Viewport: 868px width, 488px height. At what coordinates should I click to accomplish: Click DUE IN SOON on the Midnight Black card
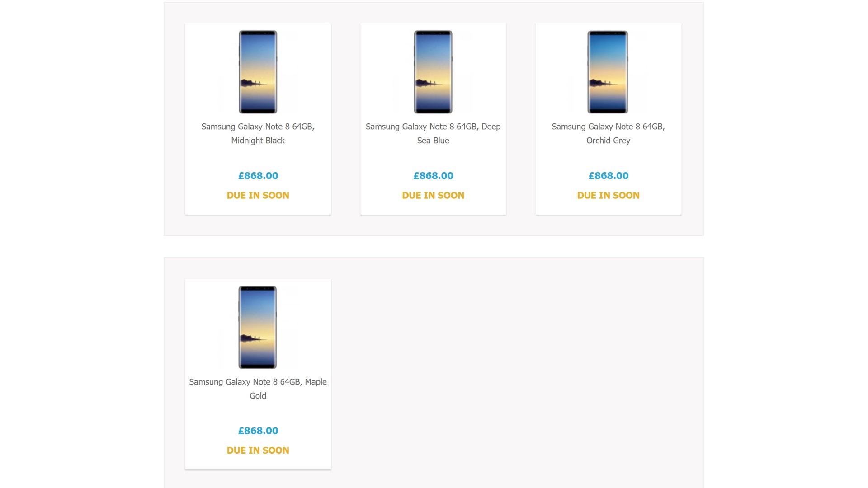pyautogui.click(x=258, y=196)
